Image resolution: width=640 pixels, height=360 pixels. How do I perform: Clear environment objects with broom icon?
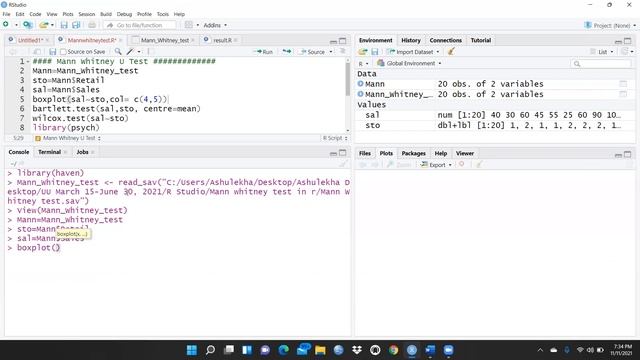tap(451, 51)
